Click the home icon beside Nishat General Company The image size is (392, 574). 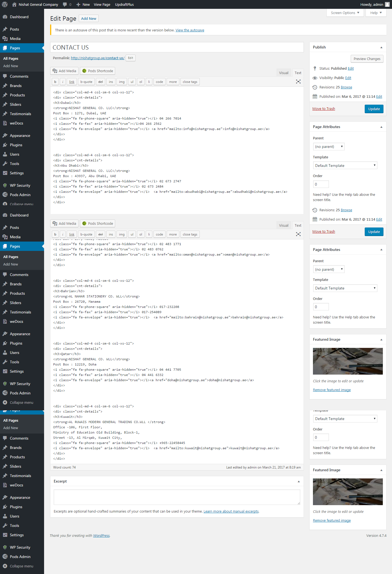[14, 4]
